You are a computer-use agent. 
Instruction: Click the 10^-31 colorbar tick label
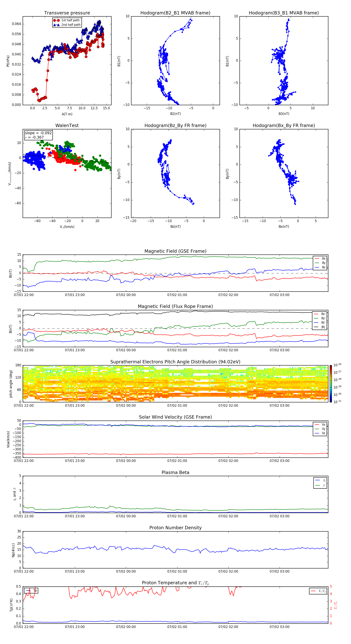coord(337,402)
